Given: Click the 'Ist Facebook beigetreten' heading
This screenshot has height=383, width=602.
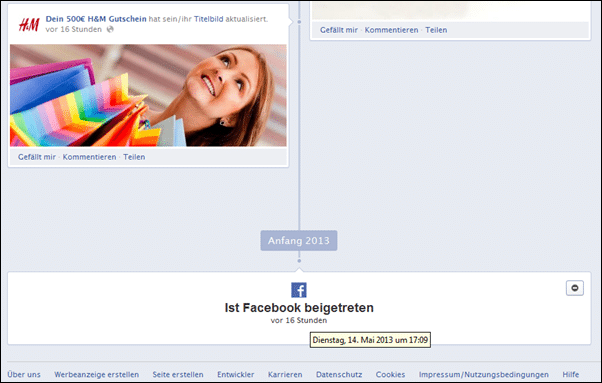Looking at the screenshot, I should (299, 308).
